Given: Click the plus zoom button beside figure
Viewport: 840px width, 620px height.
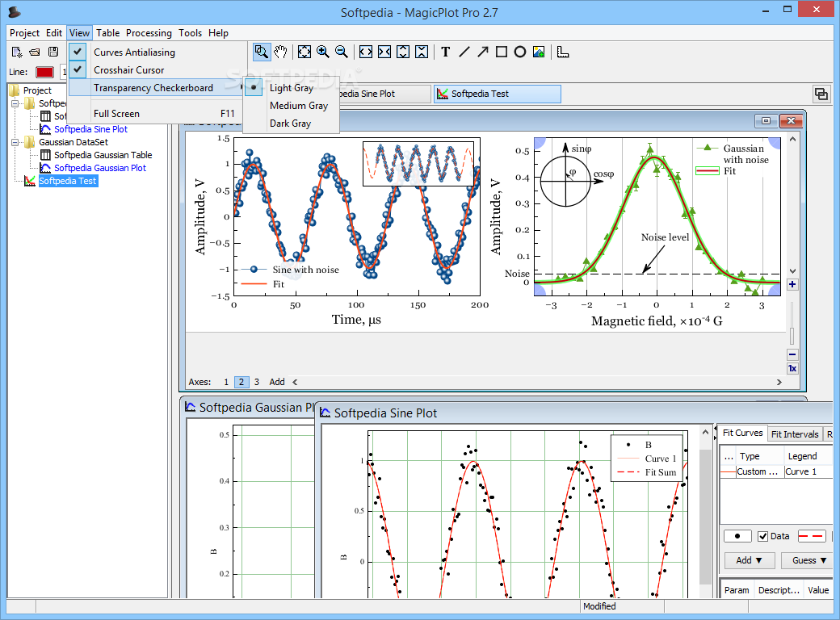Looking at the screenshot, I should (x=792, y=284).
